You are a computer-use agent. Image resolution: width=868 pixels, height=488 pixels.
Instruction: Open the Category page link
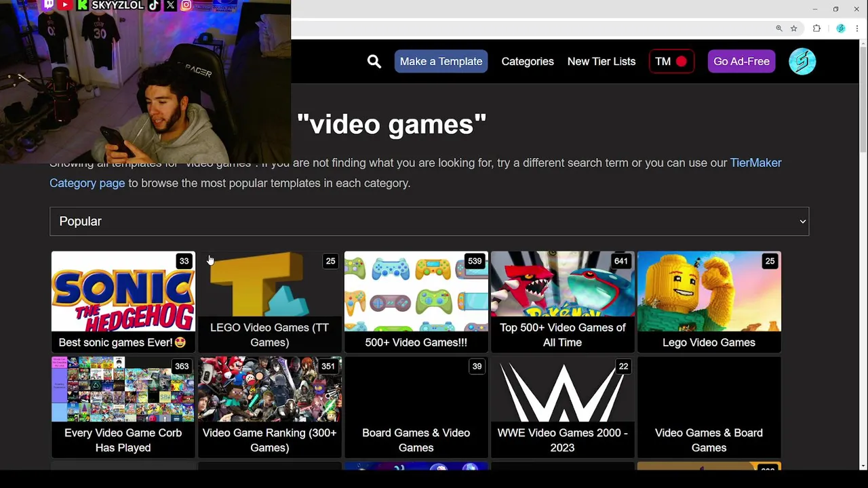87,183
